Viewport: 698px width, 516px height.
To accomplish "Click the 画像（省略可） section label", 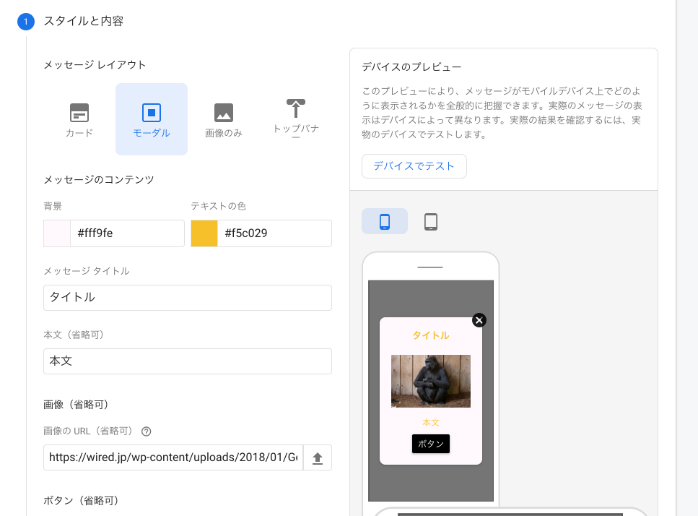I will point(77,404).
